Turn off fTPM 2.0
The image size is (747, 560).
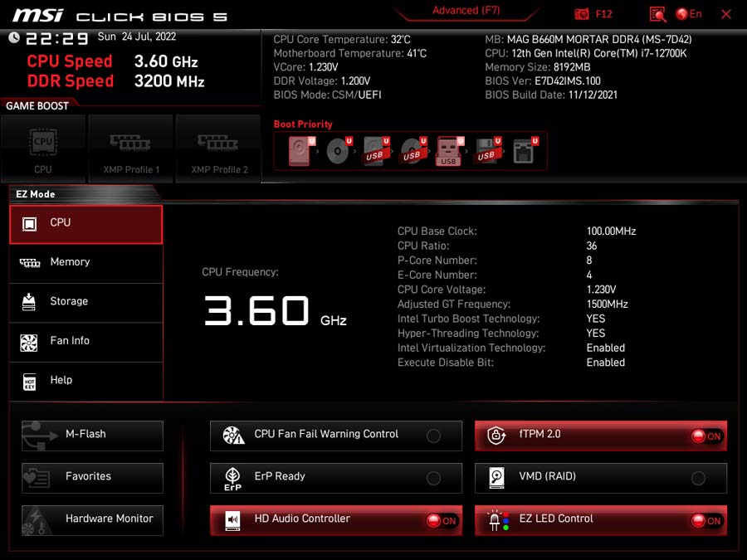601,436
